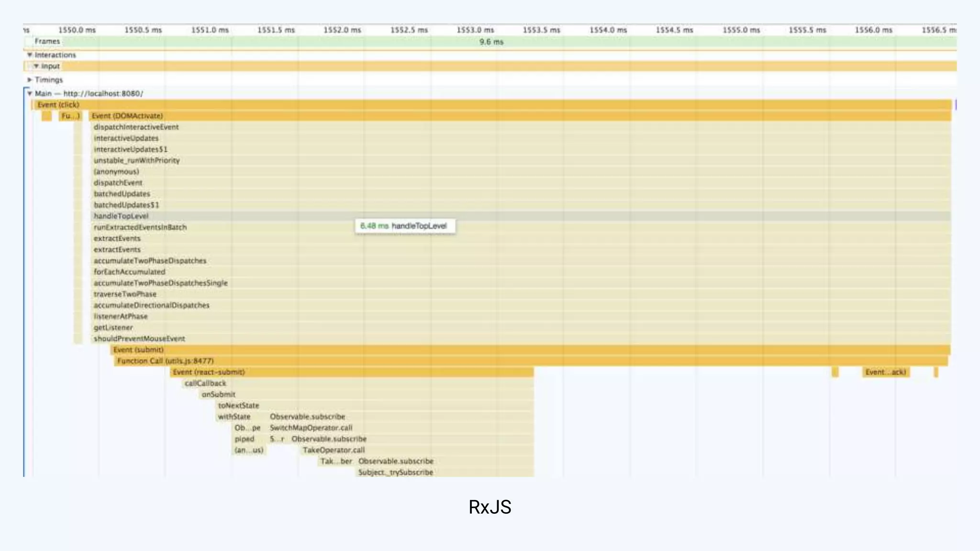Select the forEachAccumulated bar
980x551 pixels.
(x=521, y=272)
